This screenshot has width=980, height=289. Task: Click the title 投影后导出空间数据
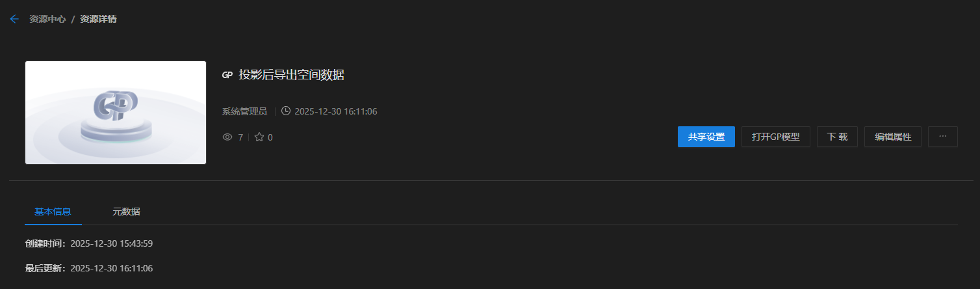291,76
